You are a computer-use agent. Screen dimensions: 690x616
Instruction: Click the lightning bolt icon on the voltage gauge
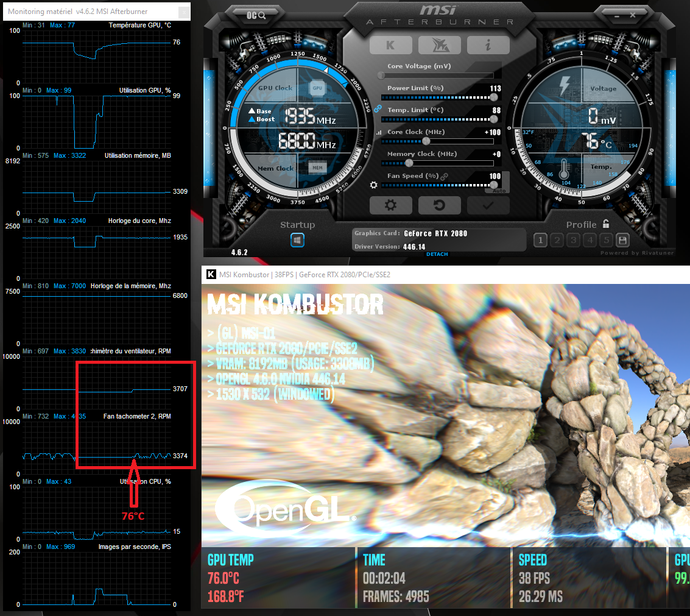click(565, 86)
